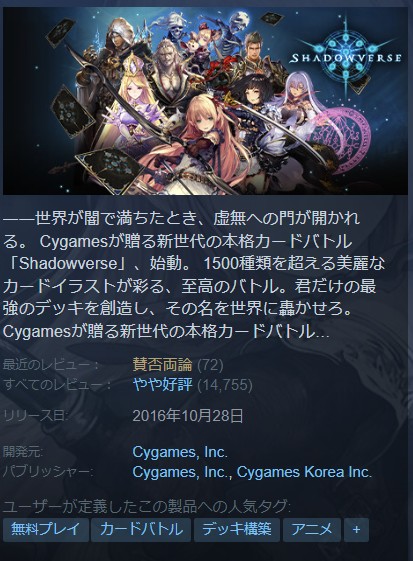Click the Shadowverse logo emblem in banner
413x561 pixels.
coord(346,55)
